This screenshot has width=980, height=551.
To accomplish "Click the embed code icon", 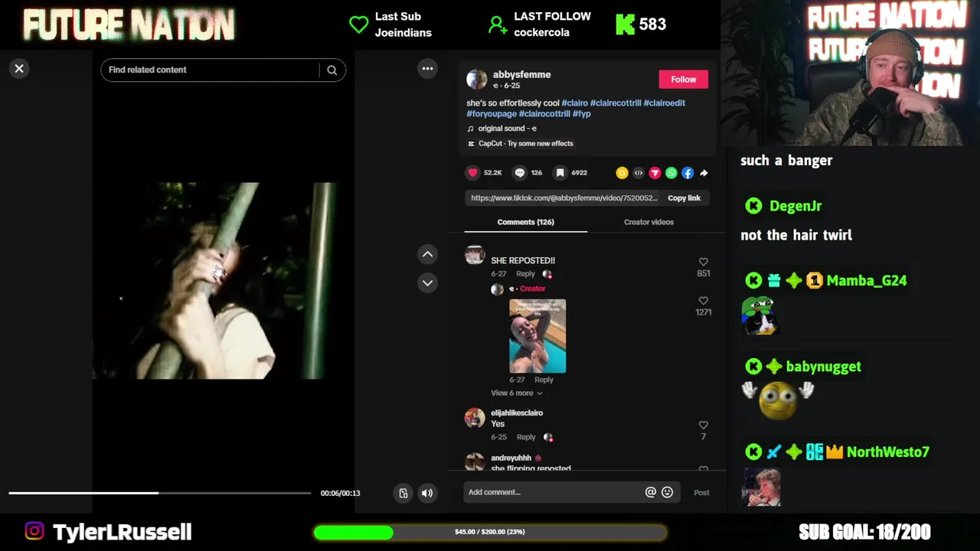I will click(639, 173).
